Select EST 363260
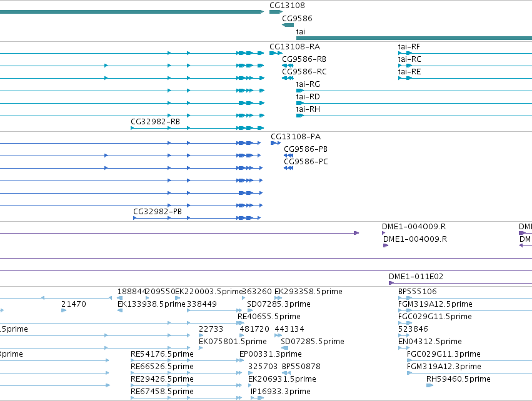The image size is (532, 401). click(257, 292)
